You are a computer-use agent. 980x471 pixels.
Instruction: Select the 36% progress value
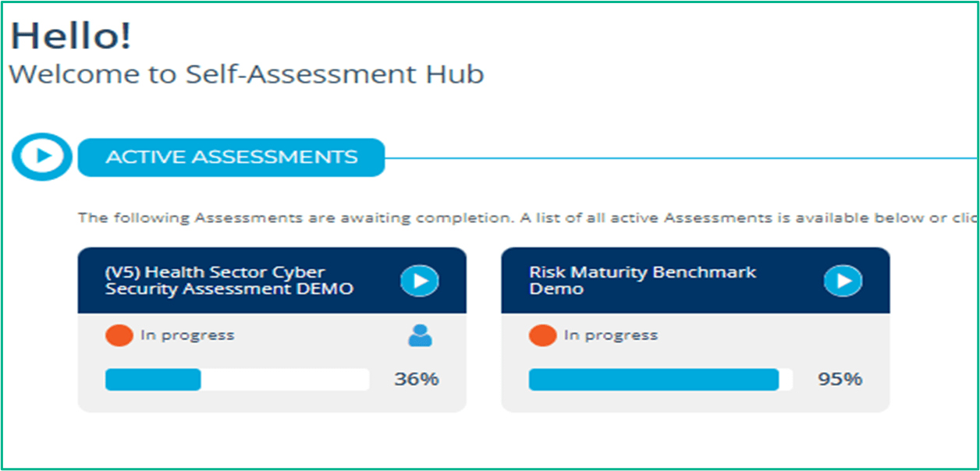(417, 380)
